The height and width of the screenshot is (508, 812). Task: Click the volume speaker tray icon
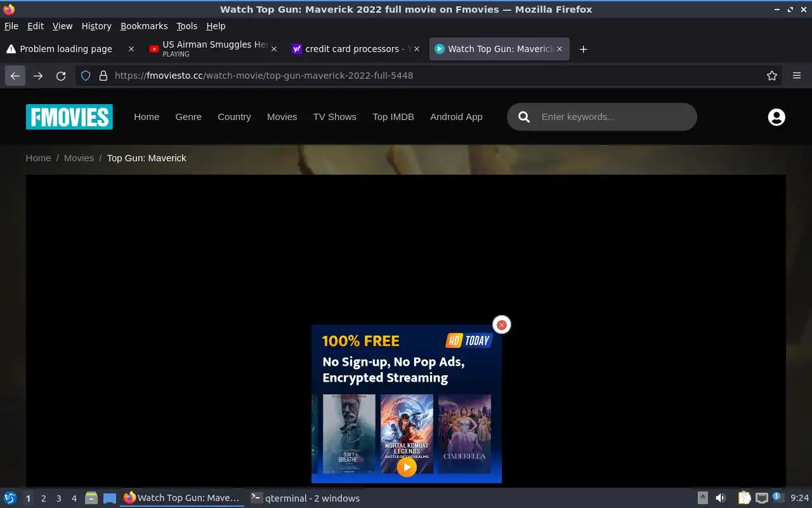tap(721, 498)
